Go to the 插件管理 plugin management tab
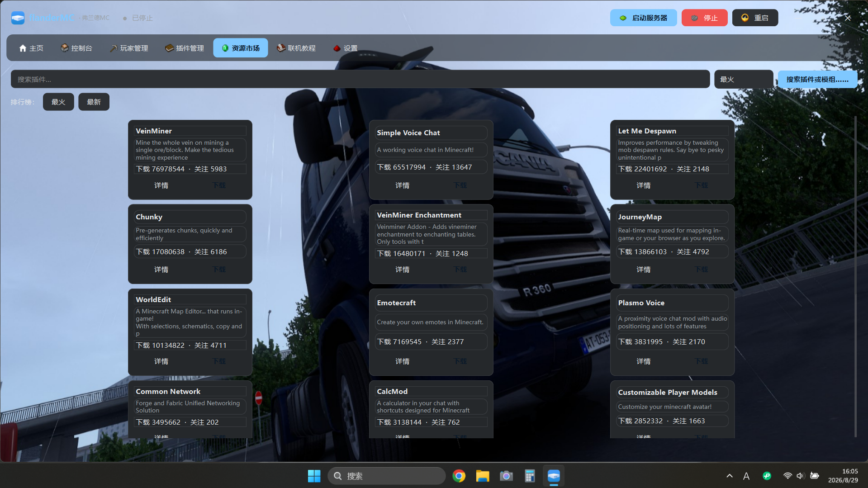 tap(185, 48)
